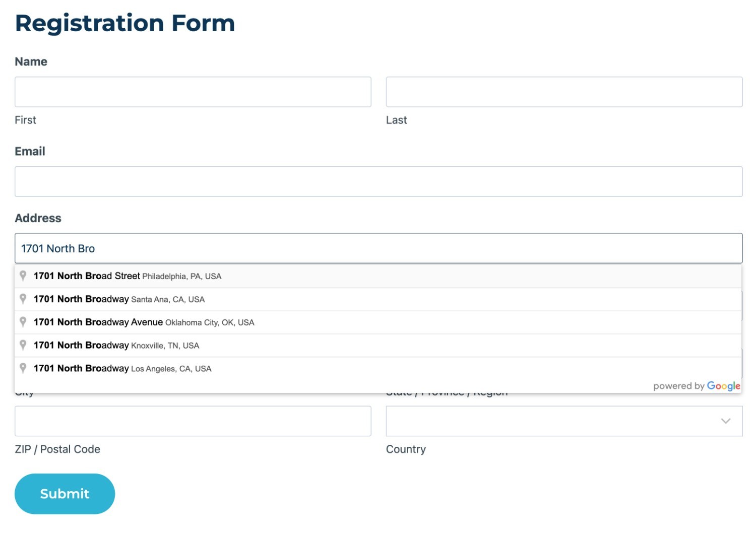The width and height of the screenshot is (756, 538).
Task: Click the Google logo in the suggestions footer
Action: (x=724, y=386)
